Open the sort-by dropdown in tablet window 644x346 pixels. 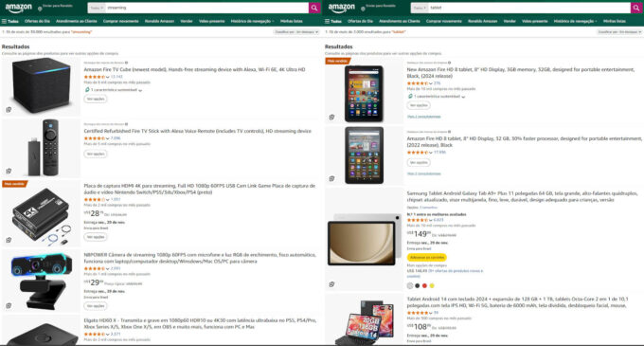[x=619, y=32]
